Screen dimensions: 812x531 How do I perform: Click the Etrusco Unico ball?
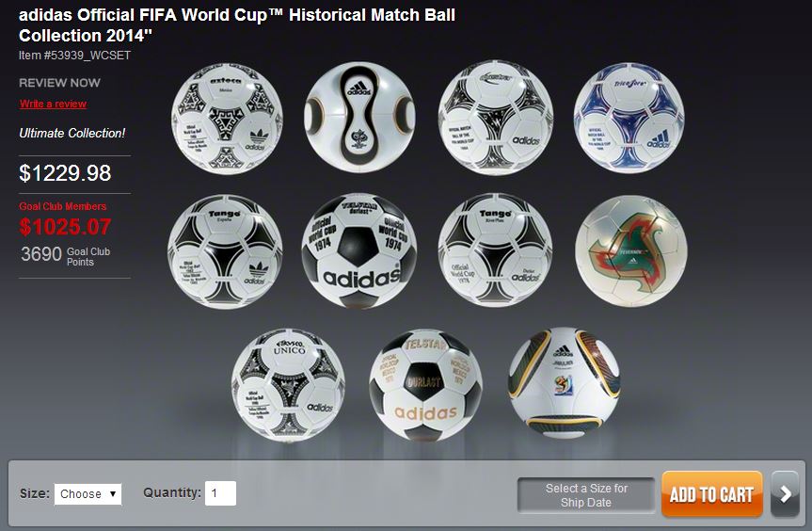288,385
